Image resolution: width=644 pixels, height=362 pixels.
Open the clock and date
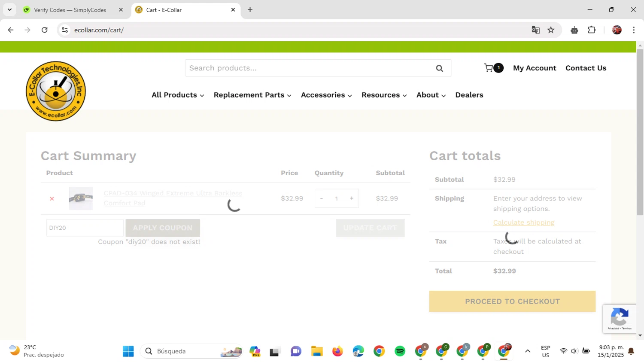[611, 351]
